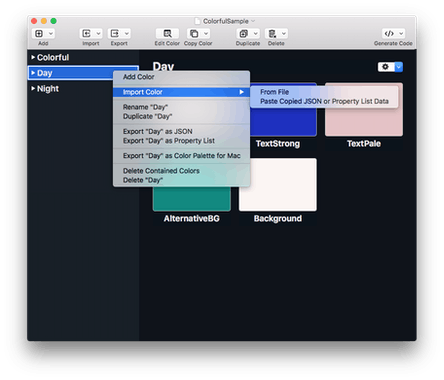Viewport: 444px width, 380px height.
Task: Choose From File in submenu
Action: (x=324, y=92)
